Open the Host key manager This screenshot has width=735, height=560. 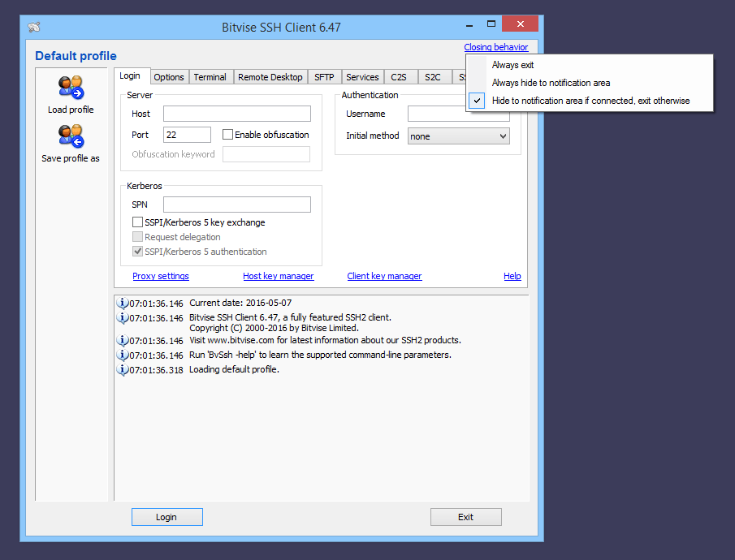click(x=278, y=276)
